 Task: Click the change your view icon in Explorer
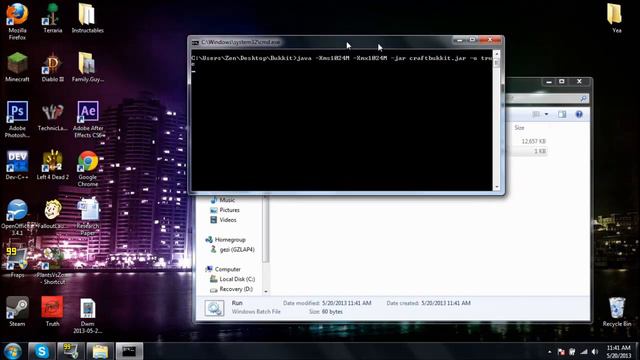[536, 115]
